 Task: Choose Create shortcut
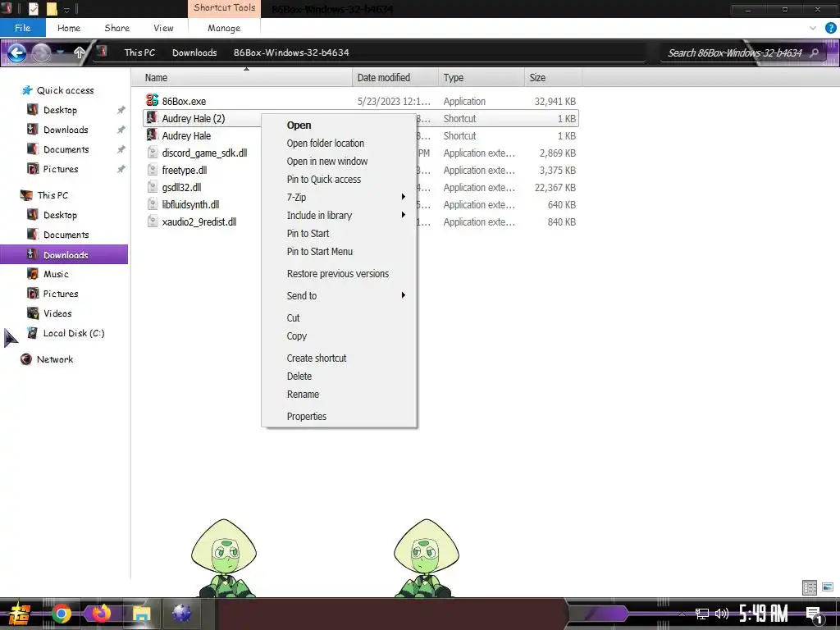click(x=317, y=358)
